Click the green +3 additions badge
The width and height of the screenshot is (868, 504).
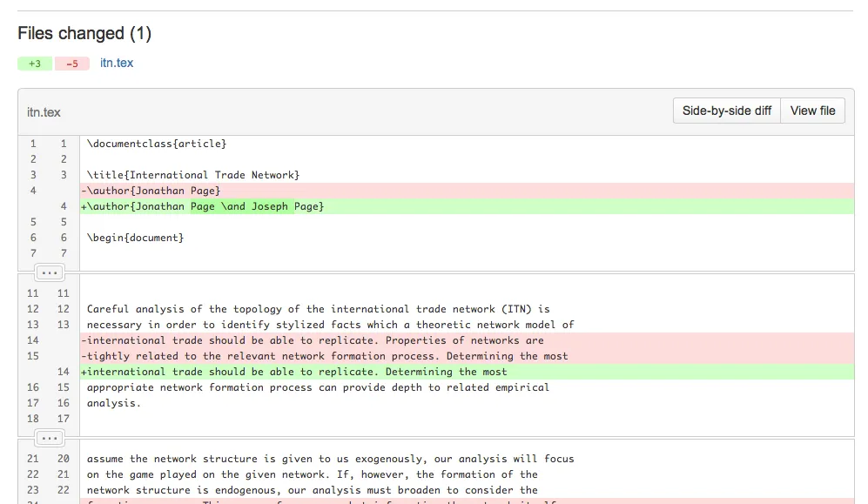point(35,64)
